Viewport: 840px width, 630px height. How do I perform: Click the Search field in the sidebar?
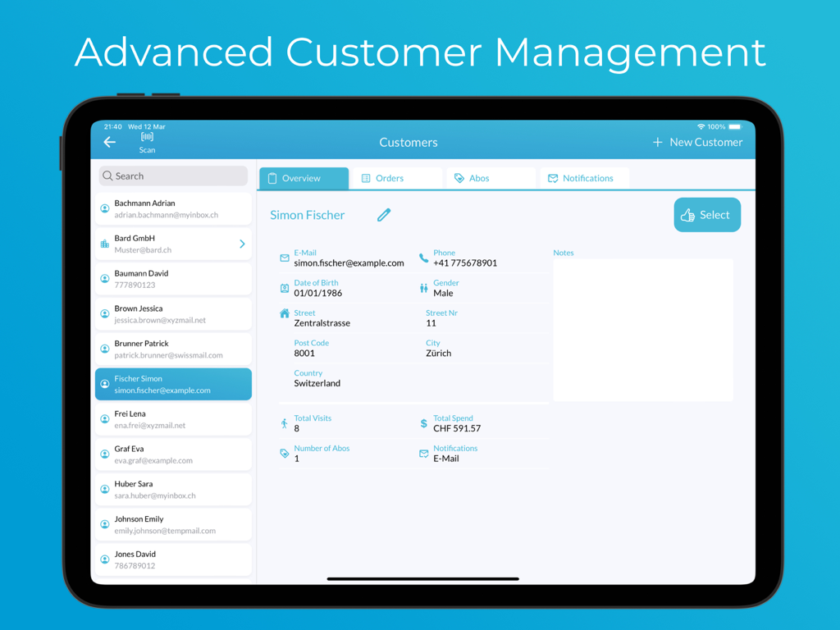[172, 176]
